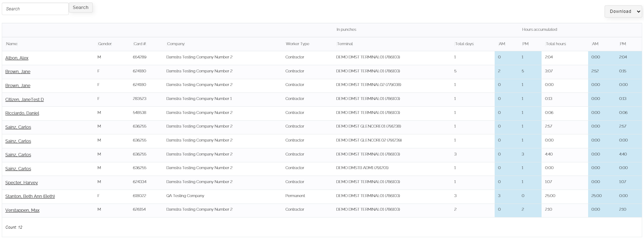The image size is (644, 239).
Task: Click AM hours accumulated value 2:52
Action: (x=595, y=71)
